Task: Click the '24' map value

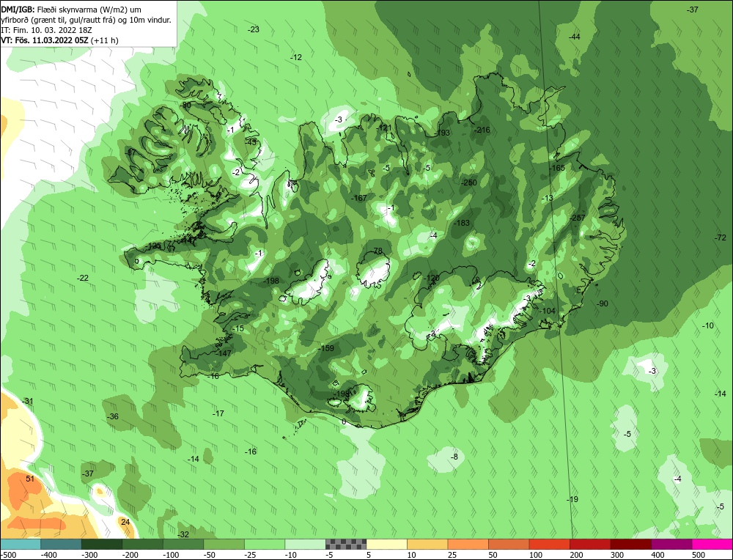Action: (x=125, y=522)
